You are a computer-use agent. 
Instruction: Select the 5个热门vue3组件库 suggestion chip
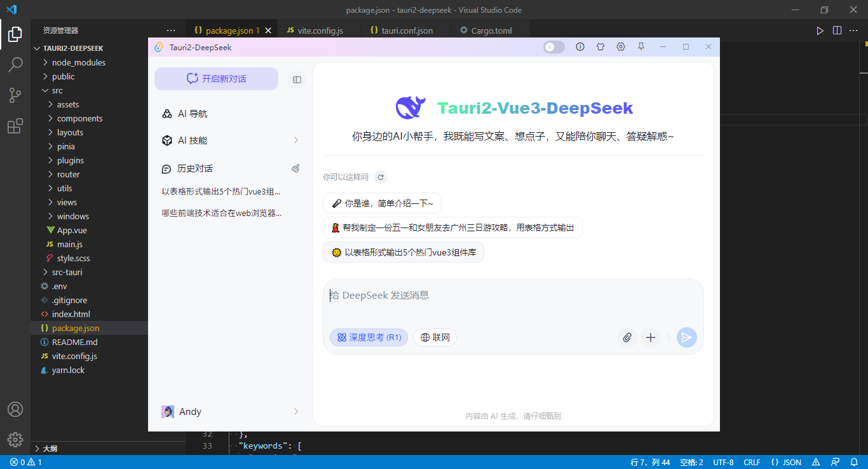click(403, 252)
